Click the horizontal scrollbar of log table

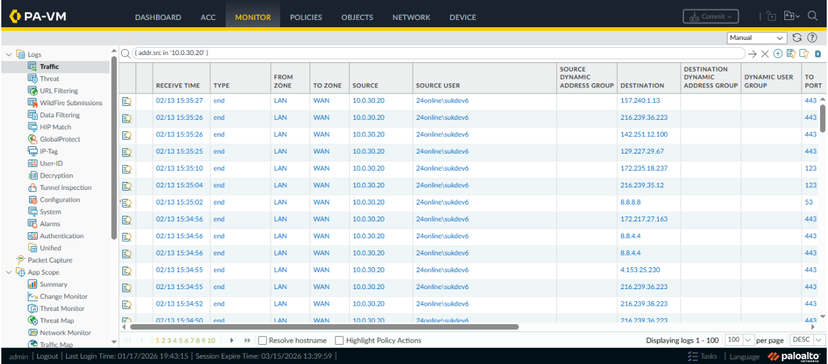click(324, 326)
